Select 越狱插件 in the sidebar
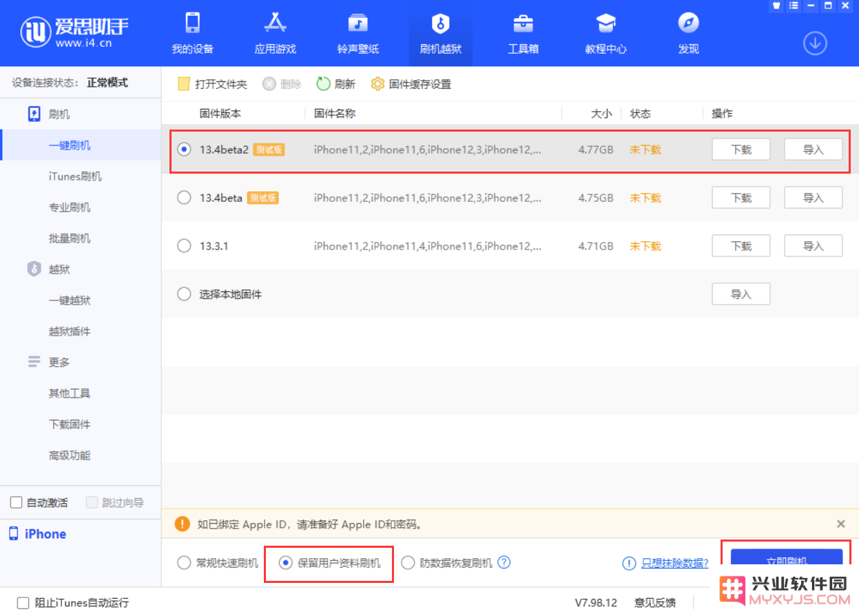Screen dimensions: 859x616 (x=70, y=331)
